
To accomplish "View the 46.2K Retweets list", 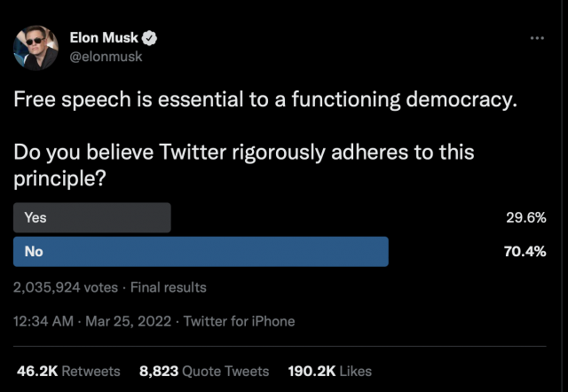I will [x=68, y=372].
